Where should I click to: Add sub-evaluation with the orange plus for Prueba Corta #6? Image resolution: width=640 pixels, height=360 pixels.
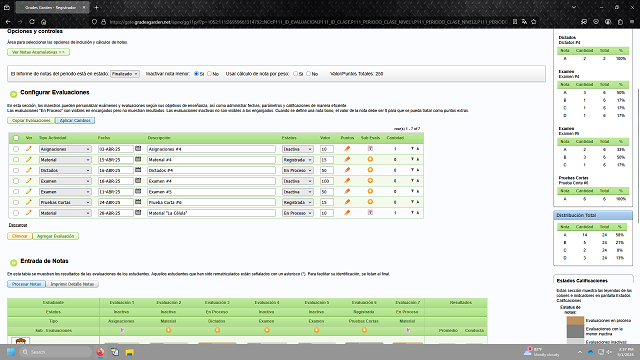(370, 202)
